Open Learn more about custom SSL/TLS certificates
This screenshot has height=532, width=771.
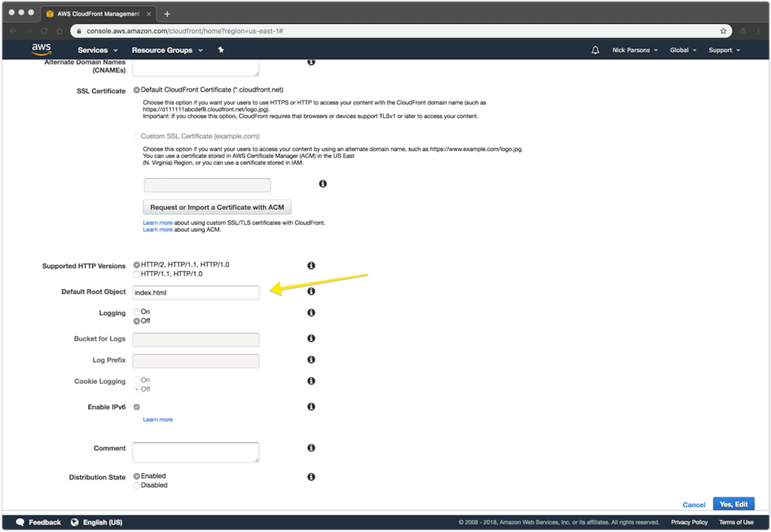(157, 223)
